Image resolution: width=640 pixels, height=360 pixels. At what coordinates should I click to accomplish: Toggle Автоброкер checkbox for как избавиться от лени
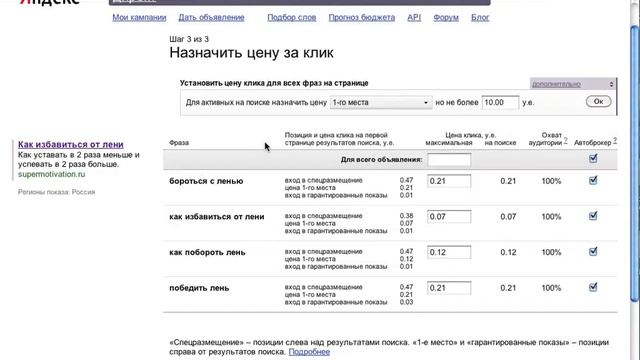(x=593, y=216)
